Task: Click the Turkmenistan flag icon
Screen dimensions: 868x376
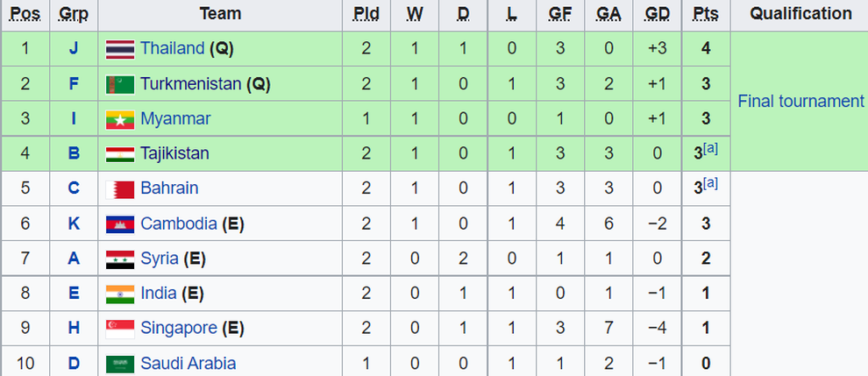Action: coord(120,84)
